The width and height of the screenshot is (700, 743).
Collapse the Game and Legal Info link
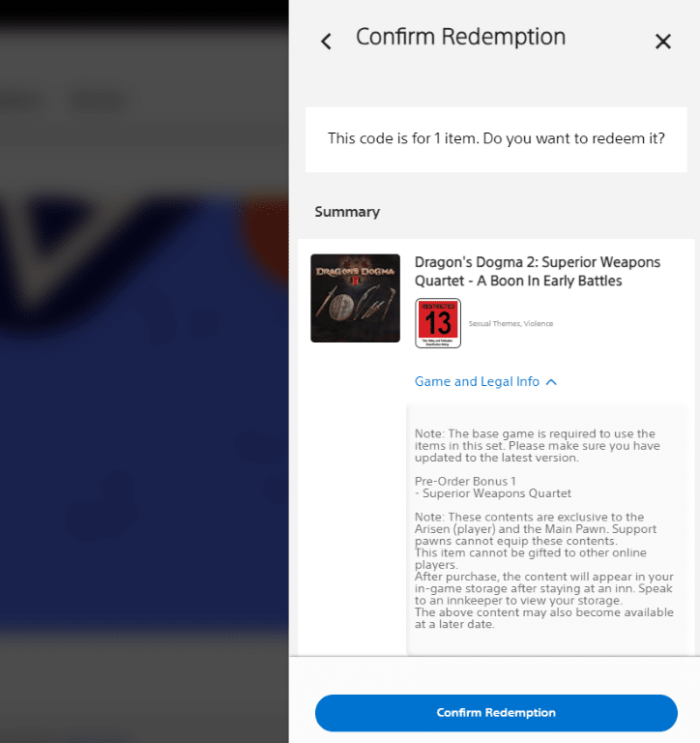[477, 381]
